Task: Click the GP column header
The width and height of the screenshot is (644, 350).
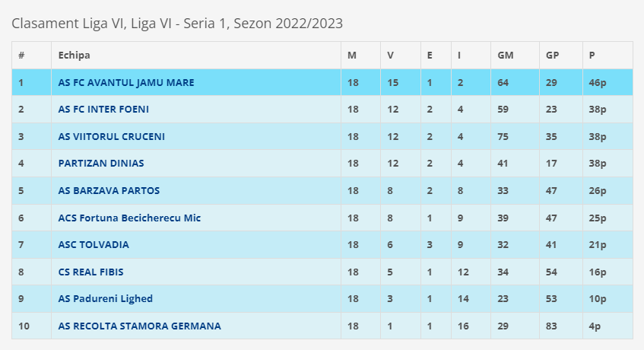Action: click(x=553, y=56)
